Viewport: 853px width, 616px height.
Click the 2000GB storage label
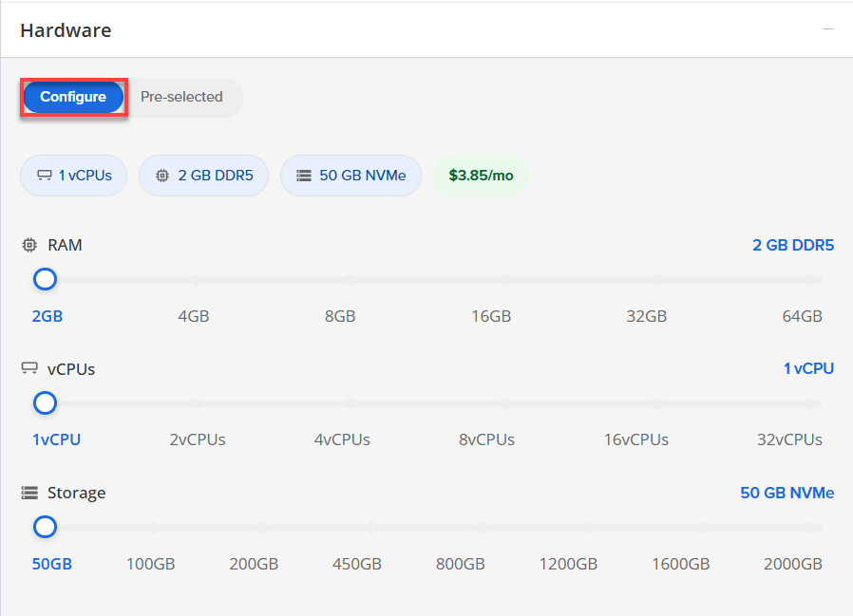coord(792,564)
